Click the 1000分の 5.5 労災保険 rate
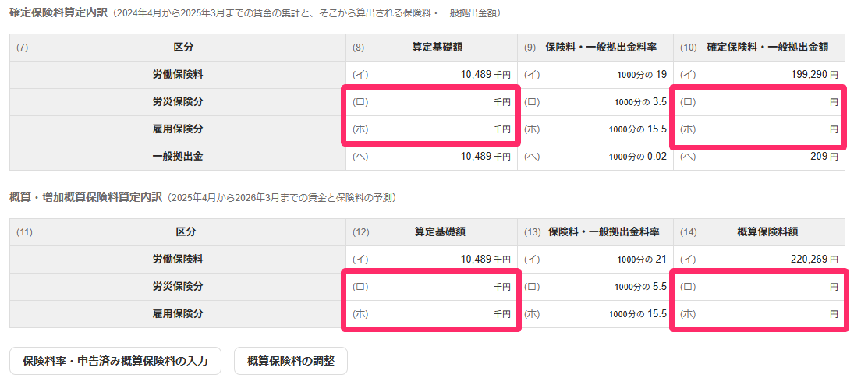The width and height of the screenshot is (868, 385). [640, 287]
